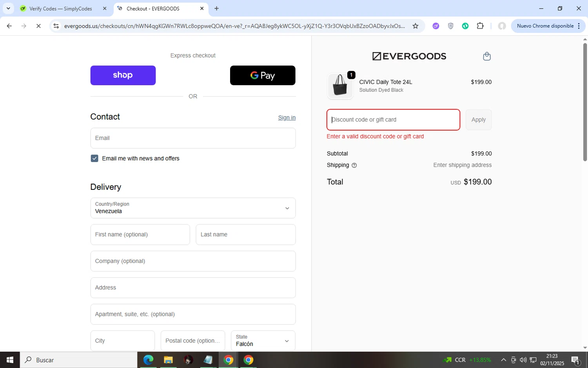Pay with the Google Pay button
The image size is (588, 368).
[x=263, y=75]
